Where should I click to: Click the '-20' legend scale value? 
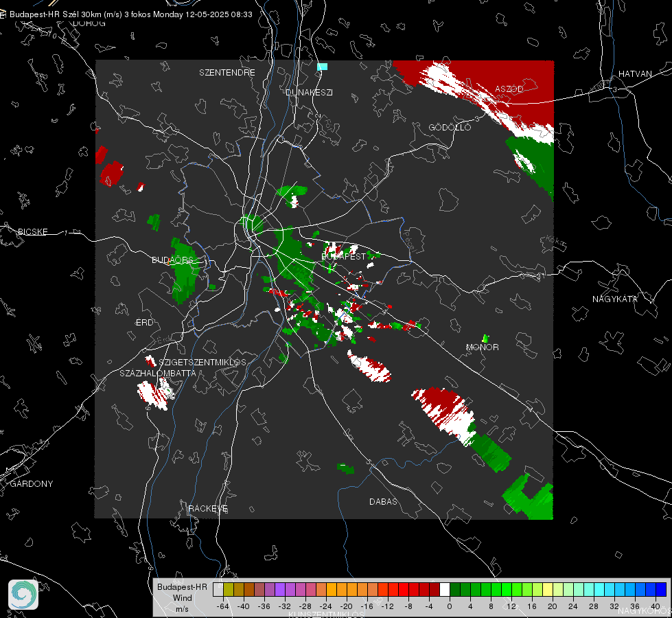tap(346, 606)
